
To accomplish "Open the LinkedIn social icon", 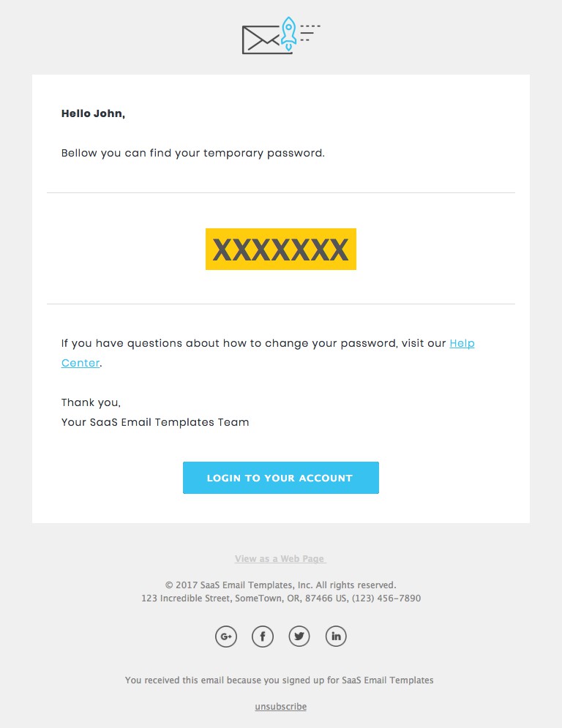I will pos(336,636).
